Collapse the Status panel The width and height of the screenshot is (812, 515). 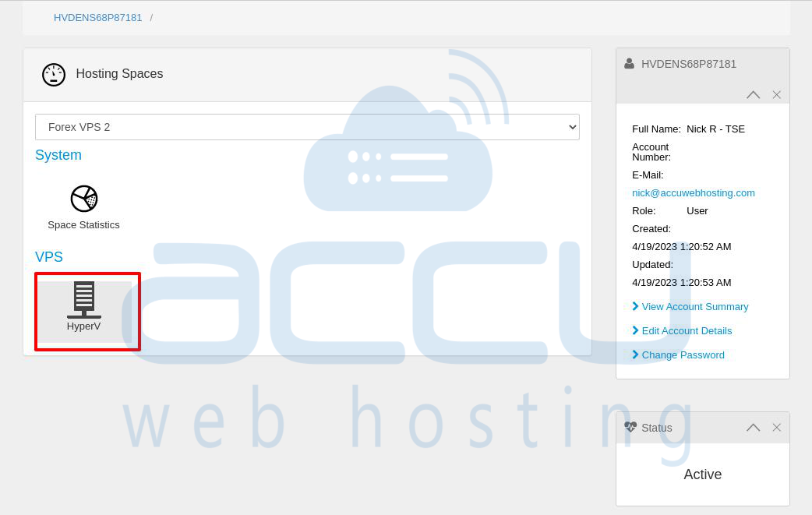754,428
